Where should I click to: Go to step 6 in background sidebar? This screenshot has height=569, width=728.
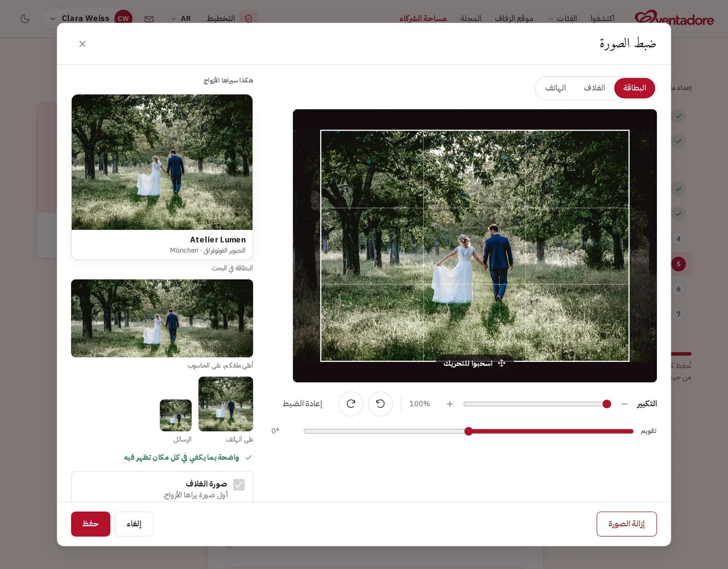point(678,289)
